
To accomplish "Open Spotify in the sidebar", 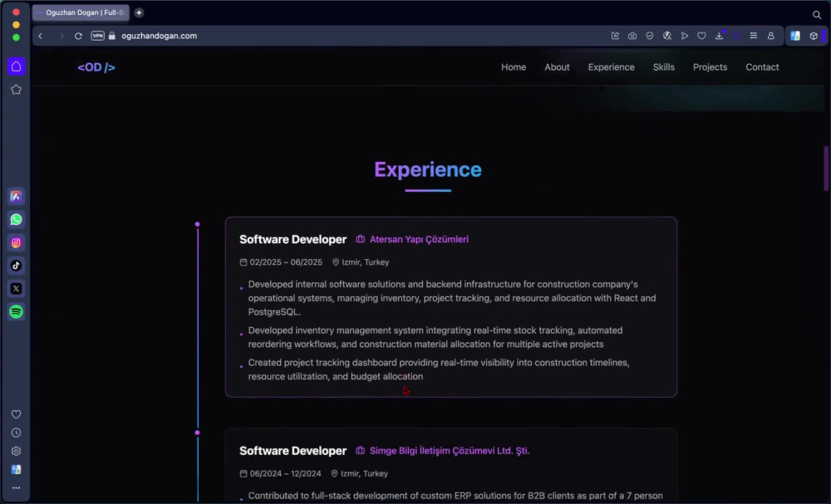I will 17,312.
